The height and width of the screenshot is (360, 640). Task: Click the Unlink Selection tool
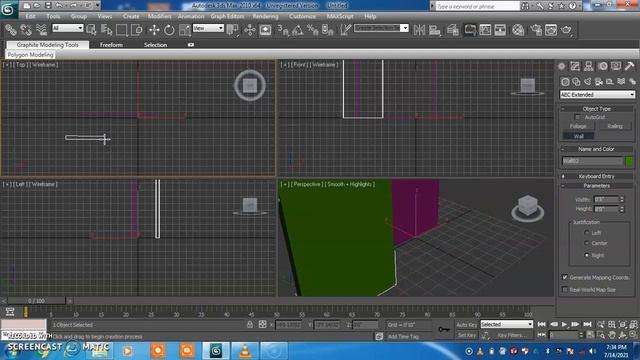click(x=26, y=30)
